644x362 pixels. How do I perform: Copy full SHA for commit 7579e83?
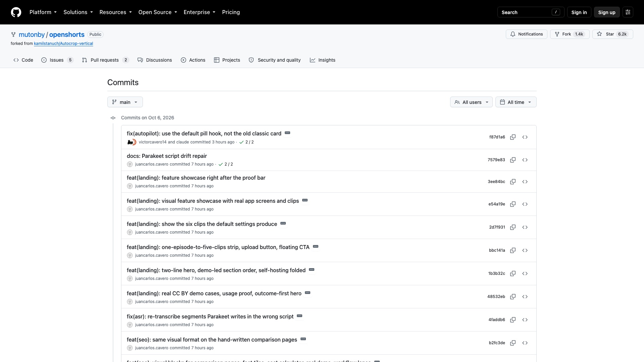(513, 160)
